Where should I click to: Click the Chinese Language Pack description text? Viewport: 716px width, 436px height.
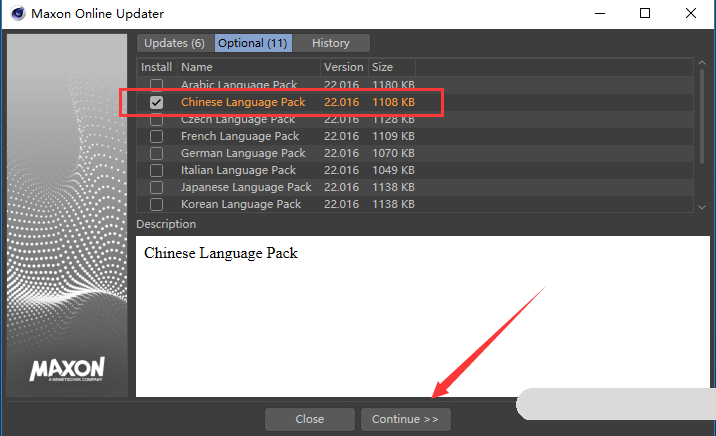[x=221, y=253]
